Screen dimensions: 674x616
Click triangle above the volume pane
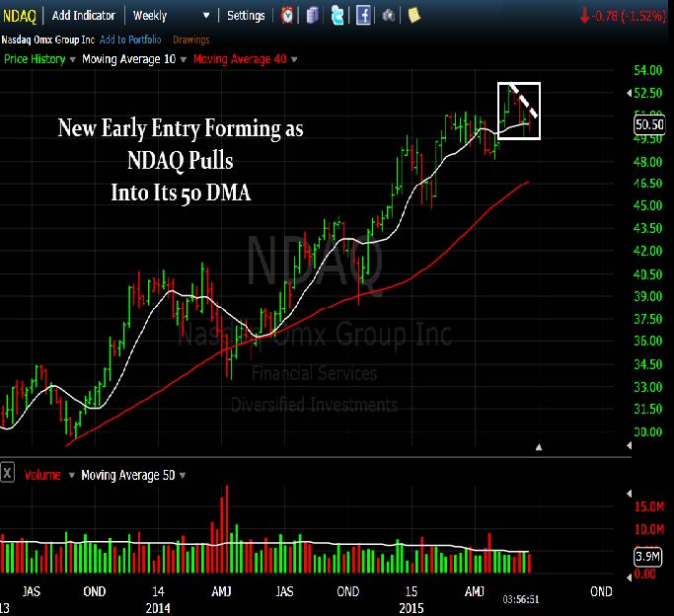[x=539, y=447]
